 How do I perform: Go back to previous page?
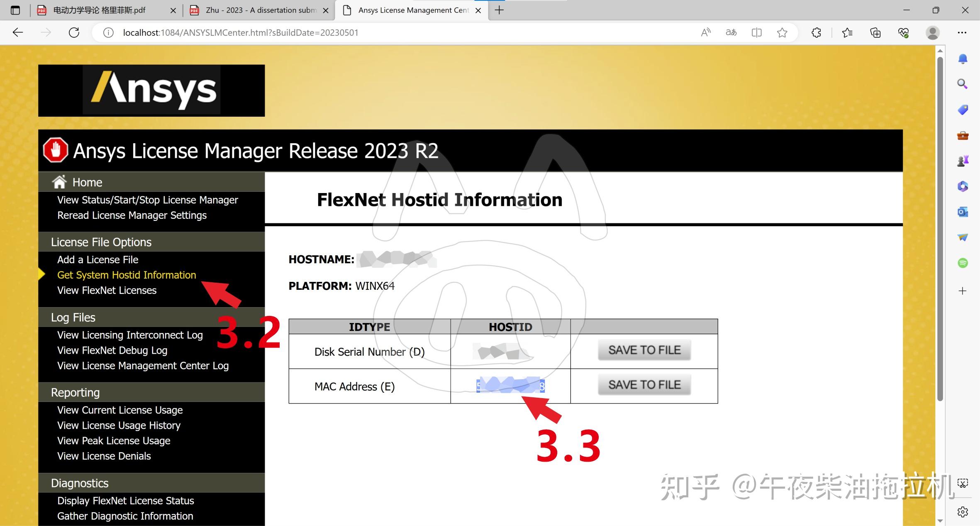click(x=18, y=32)
